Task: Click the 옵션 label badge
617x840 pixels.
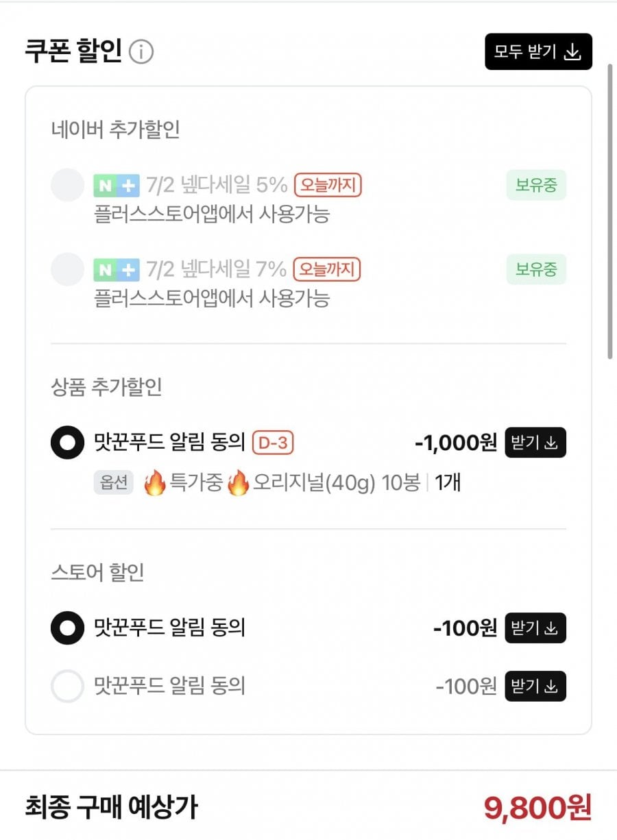Action: pos(113,483)
